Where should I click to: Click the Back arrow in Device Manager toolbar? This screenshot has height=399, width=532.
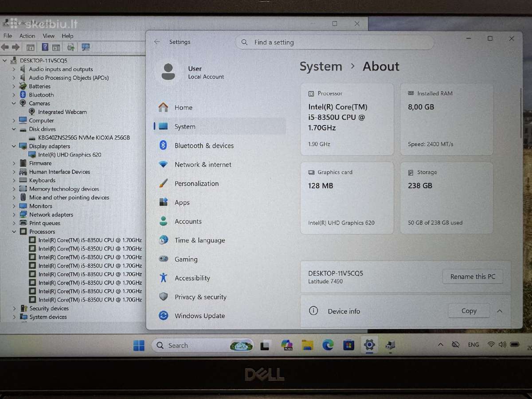coord(5,47)
